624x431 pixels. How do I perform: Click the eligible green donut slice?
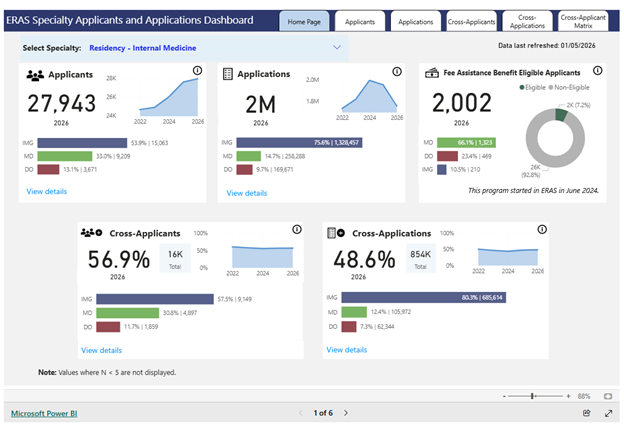[x=561, y=115]
